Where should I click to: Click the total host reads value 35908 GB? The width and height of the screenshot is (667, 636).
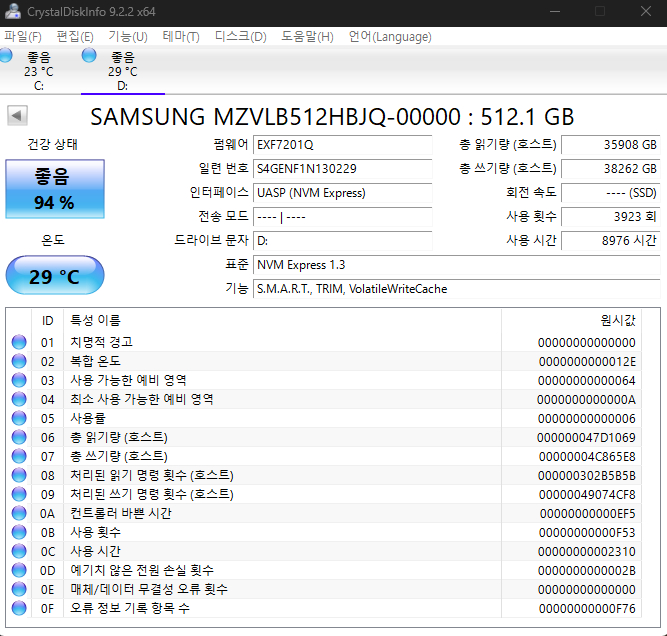(x=610, y=145)
